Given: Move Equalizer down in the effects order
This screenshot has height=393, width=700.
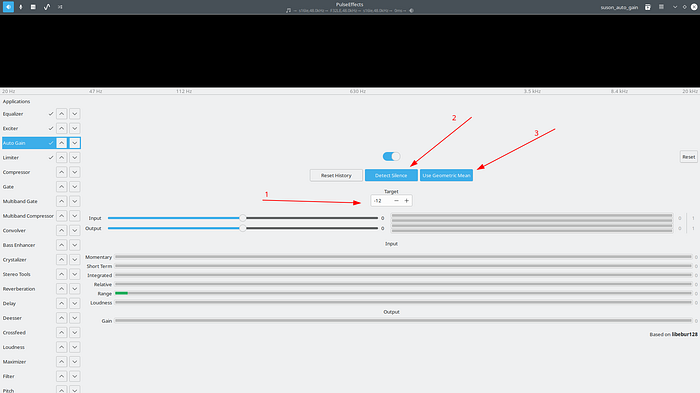Looking at the screenshot, I should (75, 114).
